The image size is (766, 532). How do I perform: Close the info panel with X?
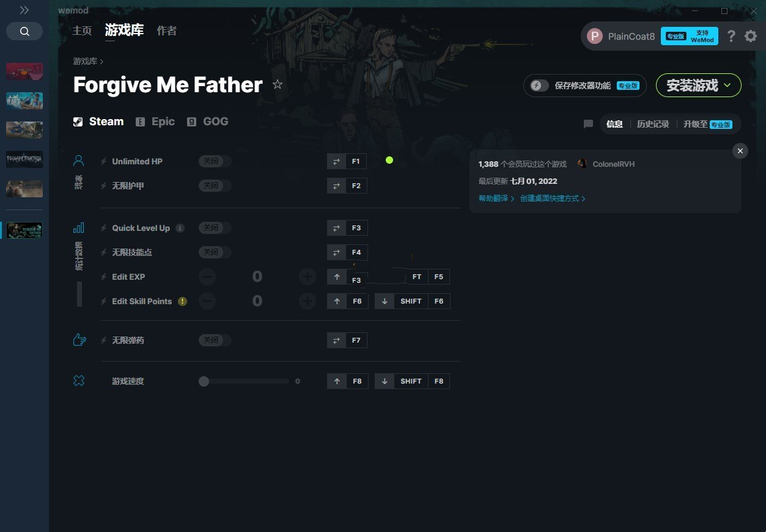740,151
